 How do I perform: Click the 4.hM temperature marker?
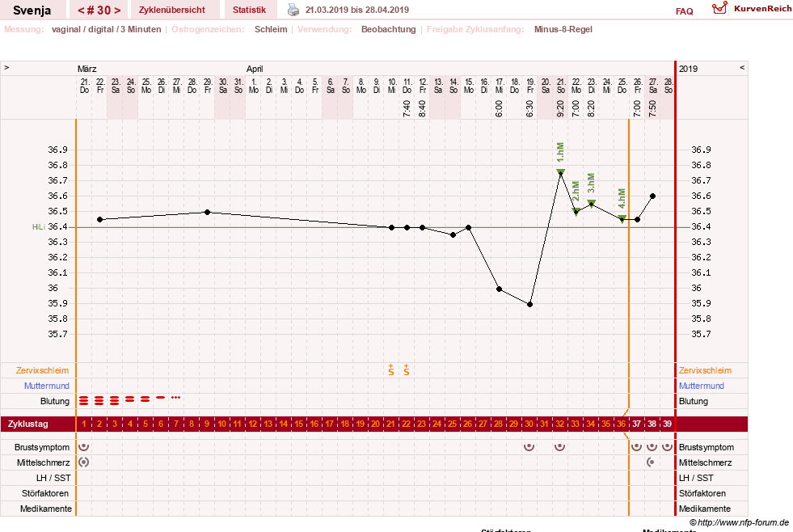point(622,219)
